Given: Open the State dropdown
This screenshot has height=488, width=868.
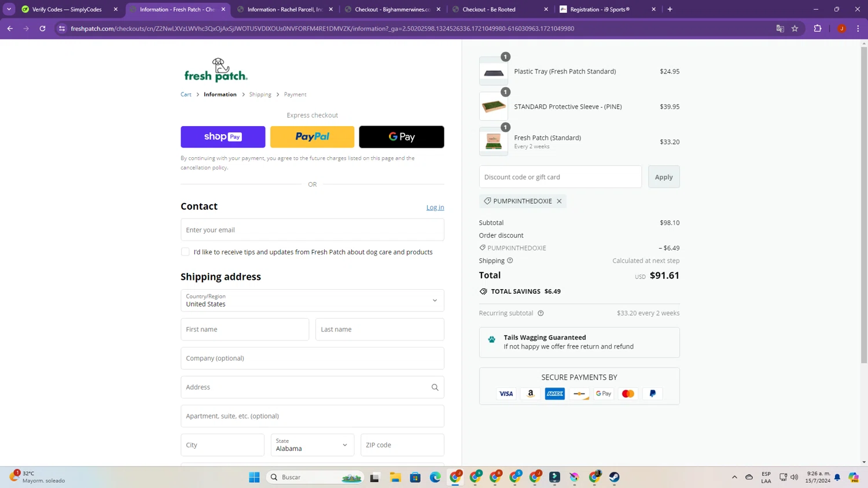Looking at the screenshot, I should [312, 445].
